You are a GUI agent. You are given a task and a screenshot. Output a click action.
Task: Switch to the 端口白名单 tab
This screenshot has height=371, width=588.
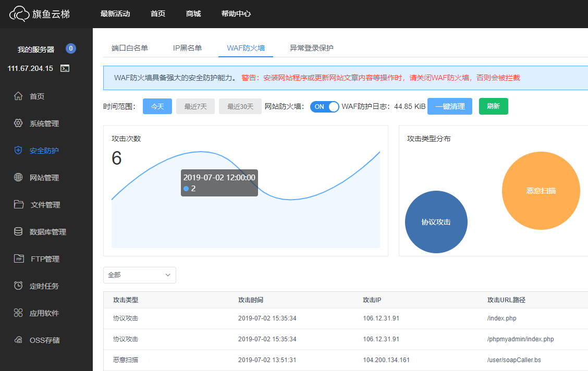(130, 48)
